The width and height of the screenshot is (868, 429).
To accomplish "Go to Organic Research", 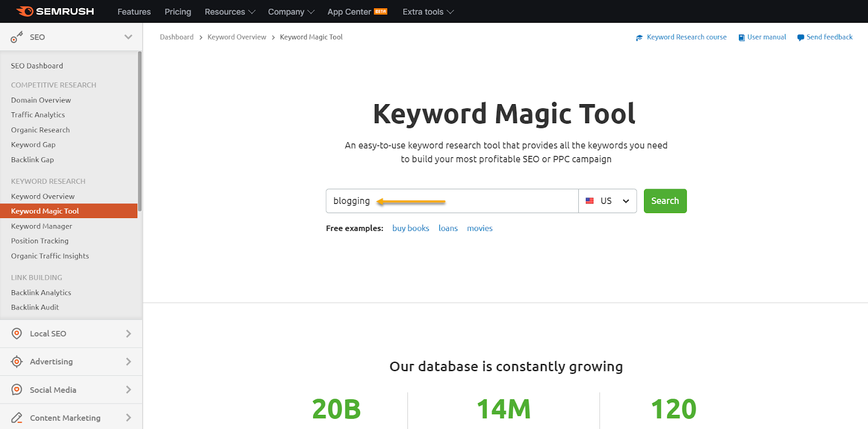I will (40, 130).
